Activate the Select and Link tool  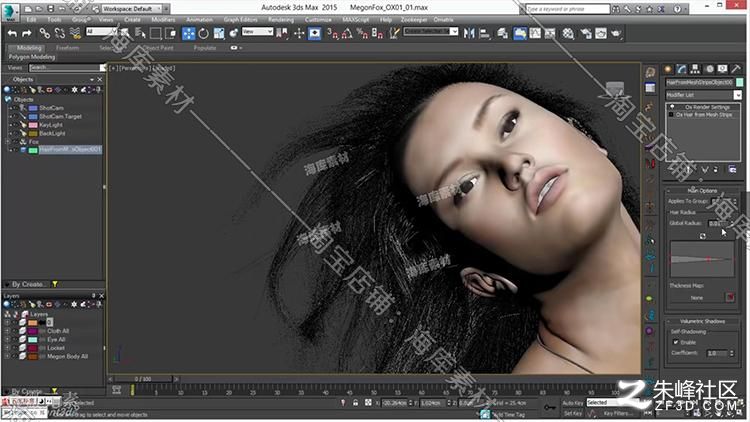coord(44,33)
